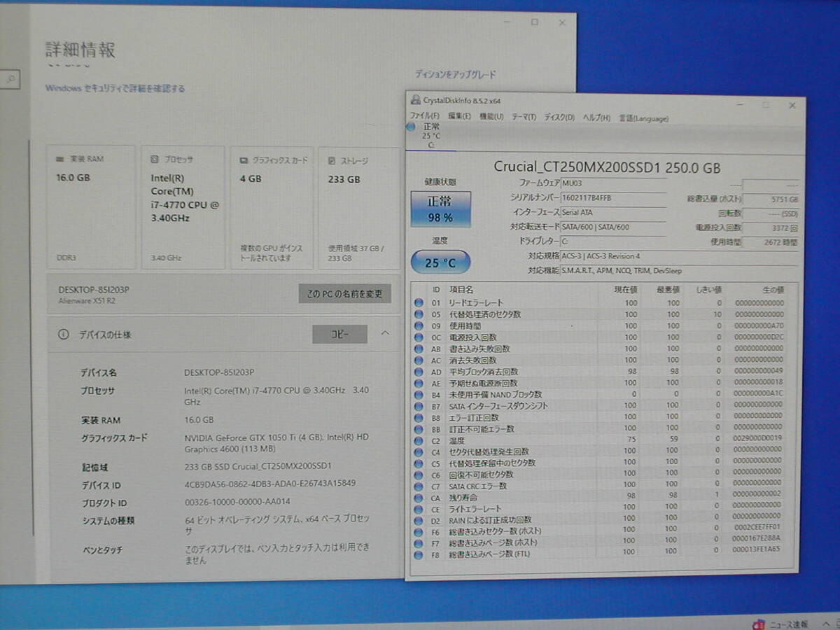Click power-on count field 3372 回
The height and width of the screenshot is (630, 840).
coord(771,228)
